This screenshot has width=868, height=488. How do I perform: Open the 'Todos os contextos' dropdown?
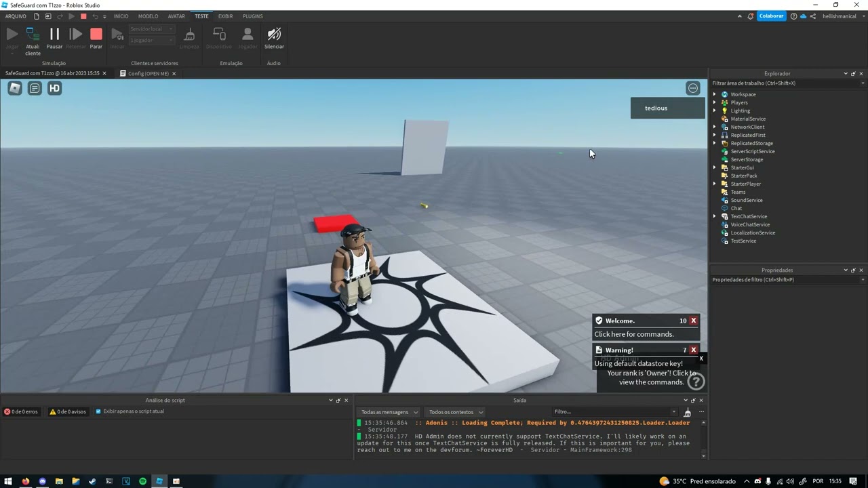(x=455, y=412)
